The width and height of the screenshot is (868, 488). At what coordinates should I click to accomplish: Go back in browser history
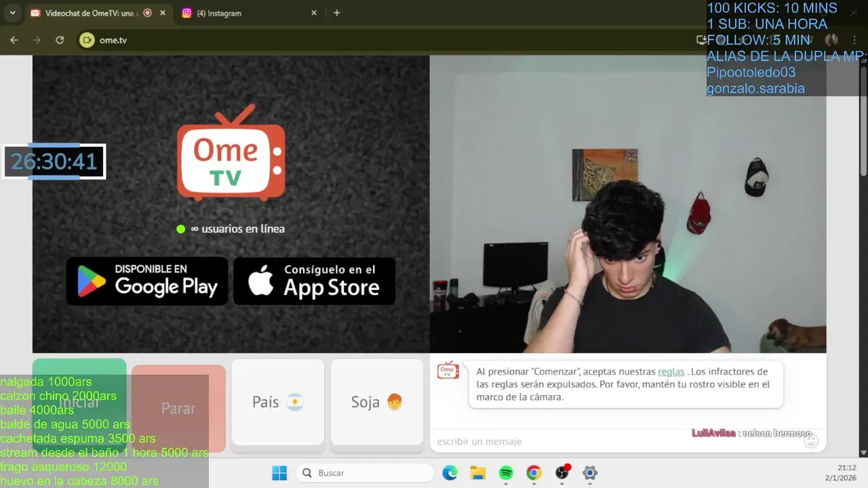(14, 40)
